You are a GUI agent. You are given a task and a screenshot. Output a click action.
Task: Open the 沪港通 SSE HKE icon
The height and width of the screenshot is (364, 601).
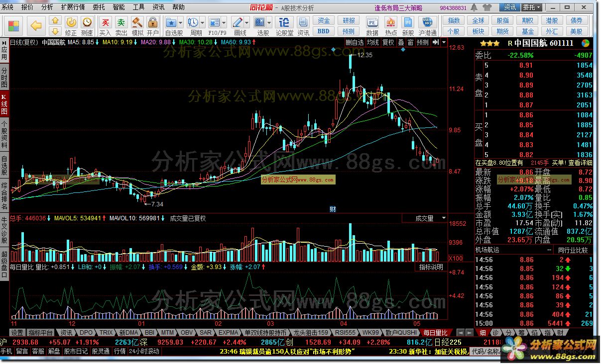pyautogui.click(x=427, y=26)
